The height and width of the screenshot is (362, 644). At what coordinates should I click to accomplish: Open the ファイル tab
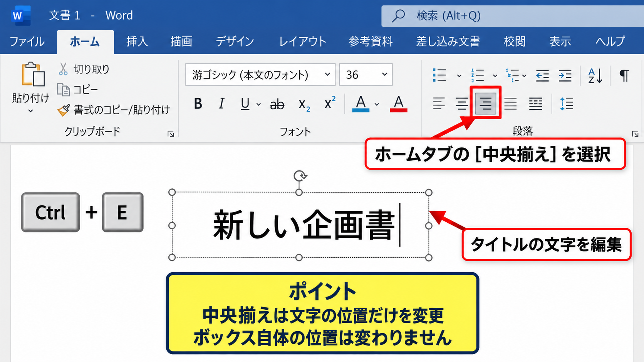27,41
